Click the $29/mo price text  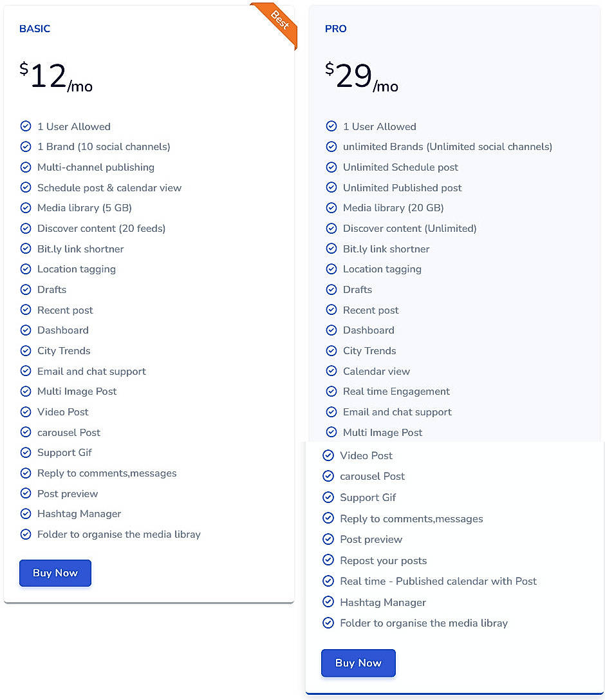[x=361, y=77]
